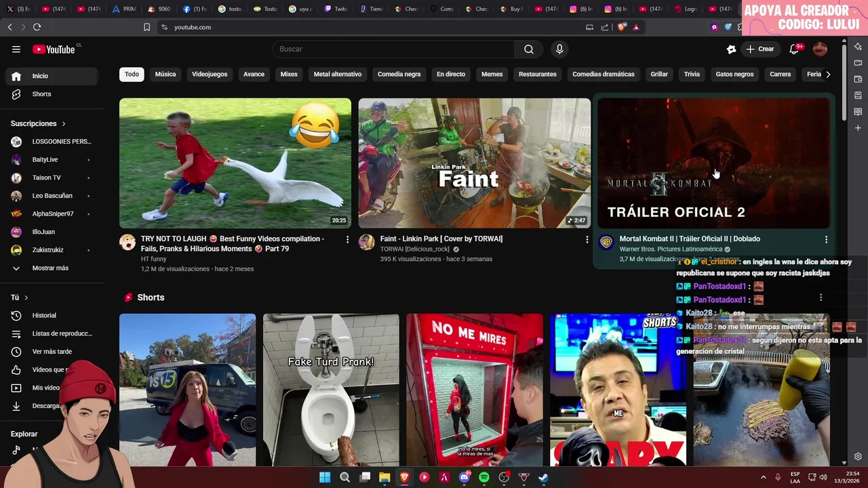Select the Videojuegos filter chip
The width and height of the screenshot is (868, 488).
(210, 75)
